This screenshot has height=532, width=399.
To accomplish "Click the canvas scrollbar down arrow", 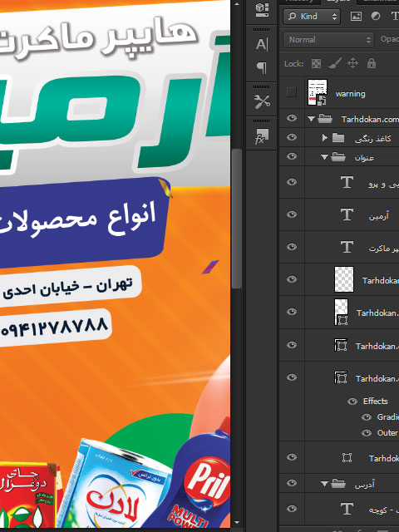I will pos(237,523).
